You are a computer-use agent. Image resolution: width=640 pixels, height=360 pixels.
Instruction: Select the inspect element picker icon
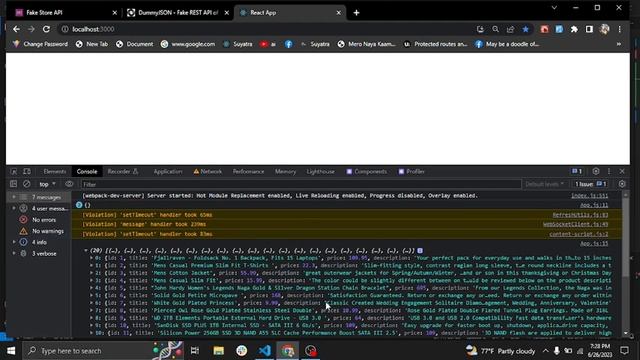(13, 171)
